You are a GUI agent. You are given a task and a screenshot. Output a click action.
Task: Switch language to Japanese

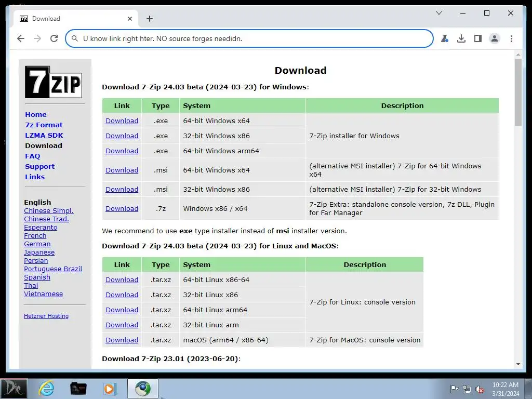coord(39,252)
